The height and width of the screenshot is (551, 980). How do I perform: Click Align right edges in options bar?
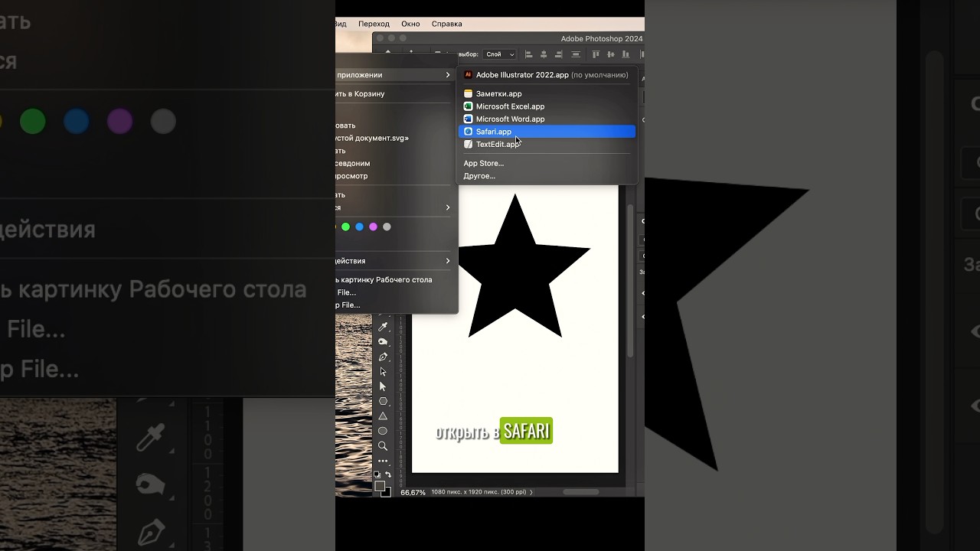pyautogui.click(x=558, y=54)
